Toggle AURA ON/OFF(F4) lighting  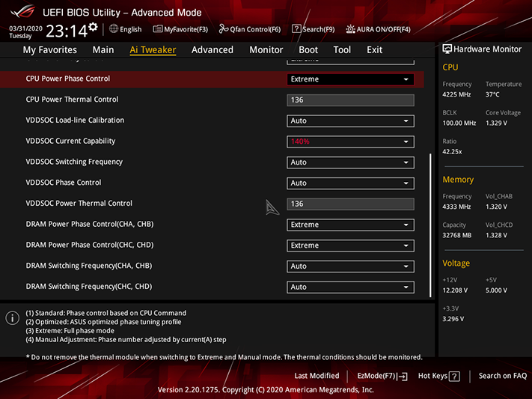click(378, 29)
